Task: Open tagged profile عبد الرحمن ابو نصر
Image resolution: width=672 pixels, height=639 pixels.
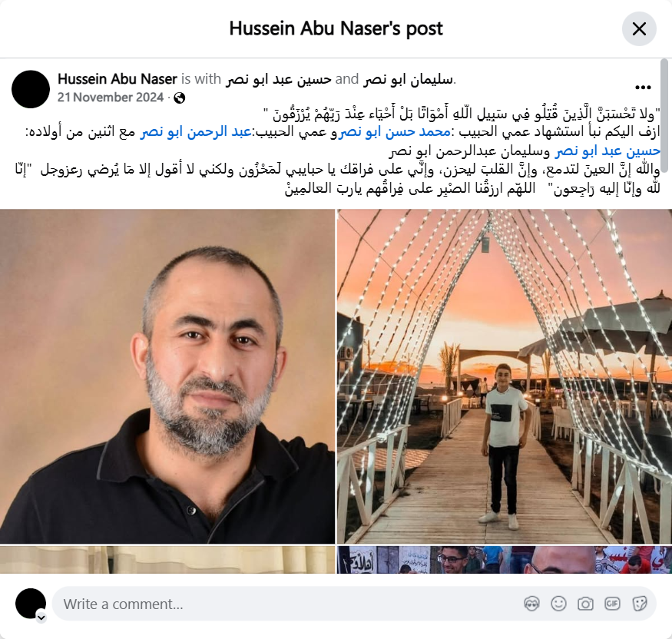Action: [x=196, y=132]
